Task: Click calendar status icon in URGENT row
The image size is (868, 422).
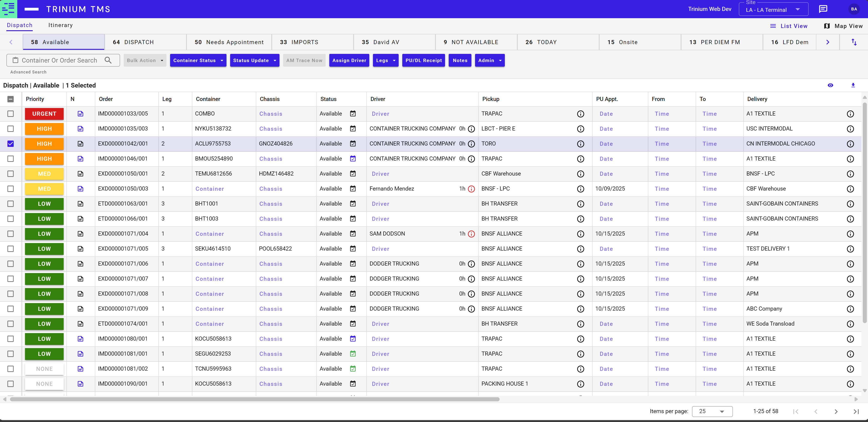Action: 353,114
